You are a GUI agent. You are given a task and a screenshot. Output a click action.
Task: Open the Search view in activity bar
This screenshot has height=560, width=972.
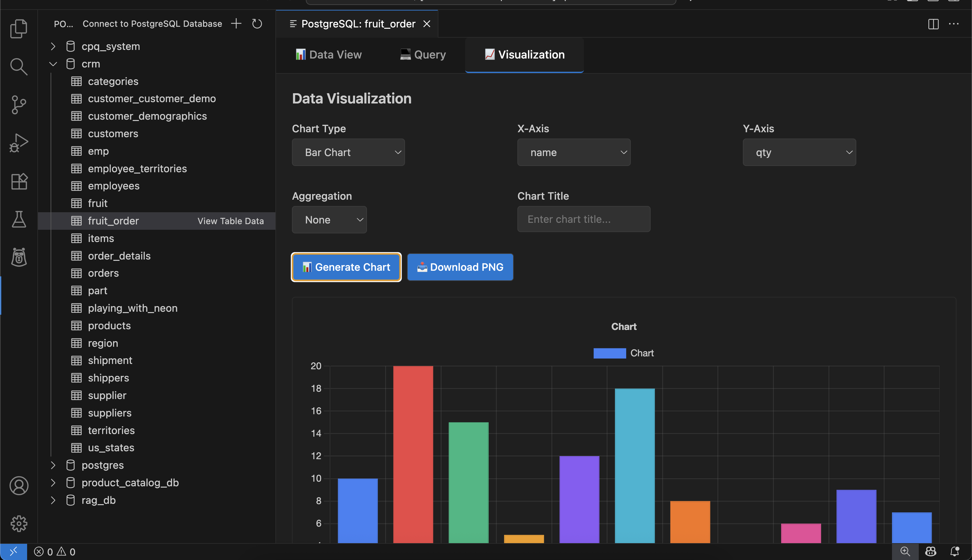click(19, 66)
